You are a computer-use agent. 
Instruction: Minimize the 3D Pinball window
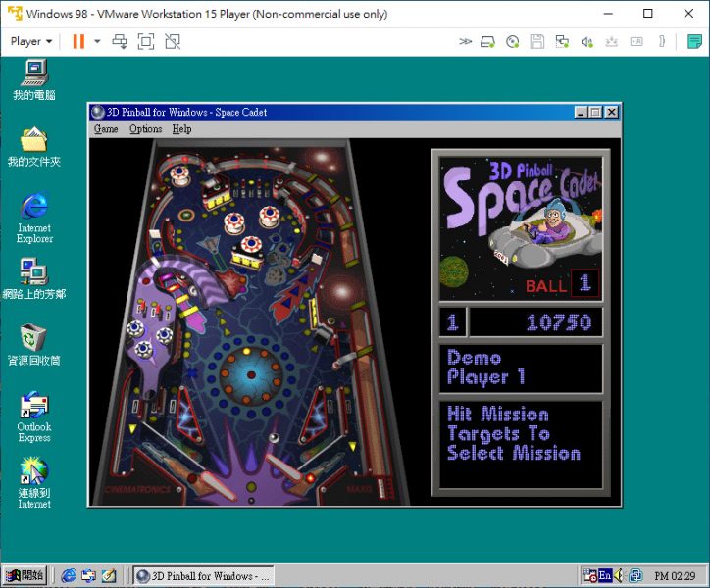(x=581, y=112)
